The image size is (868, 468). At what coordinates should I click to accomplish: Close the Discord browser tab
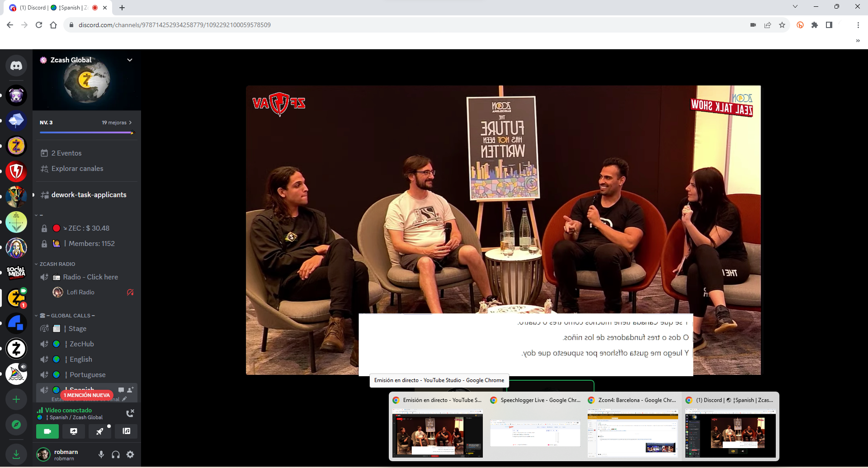105,8
